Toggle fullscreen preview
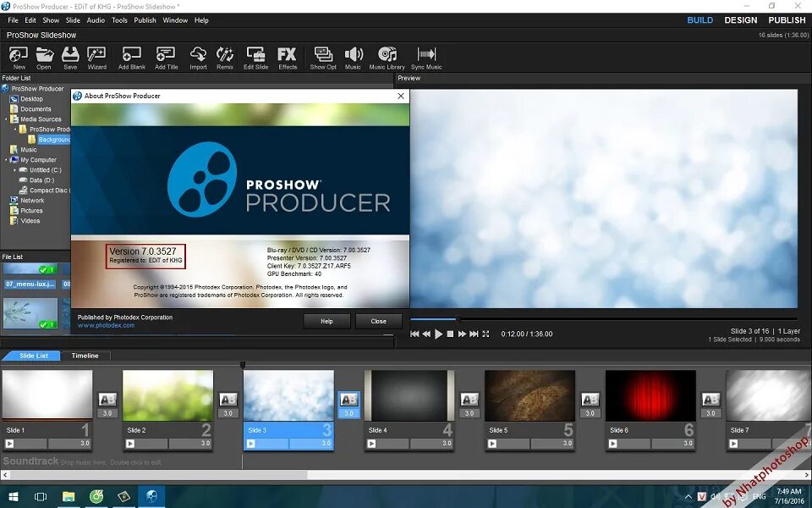 point(486,334)
